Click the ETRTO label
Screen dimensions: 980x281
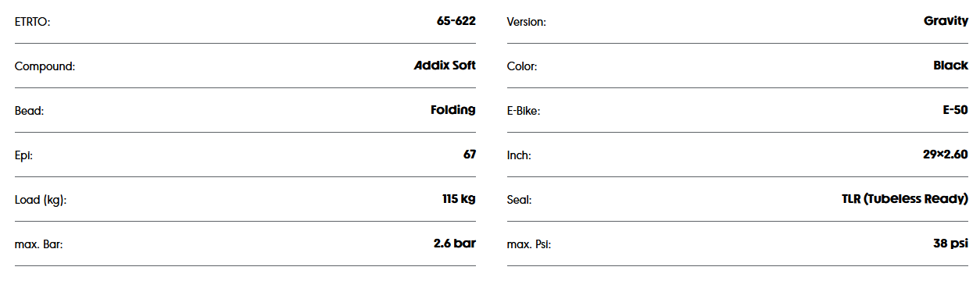[32, 22]
